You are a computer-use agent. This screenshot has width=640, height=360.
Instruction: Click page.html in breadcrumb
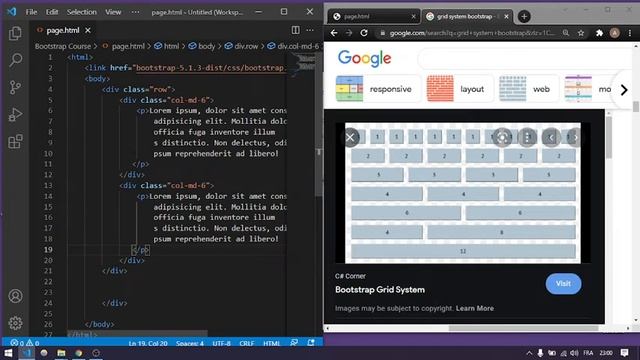click(x=128, y=46)
